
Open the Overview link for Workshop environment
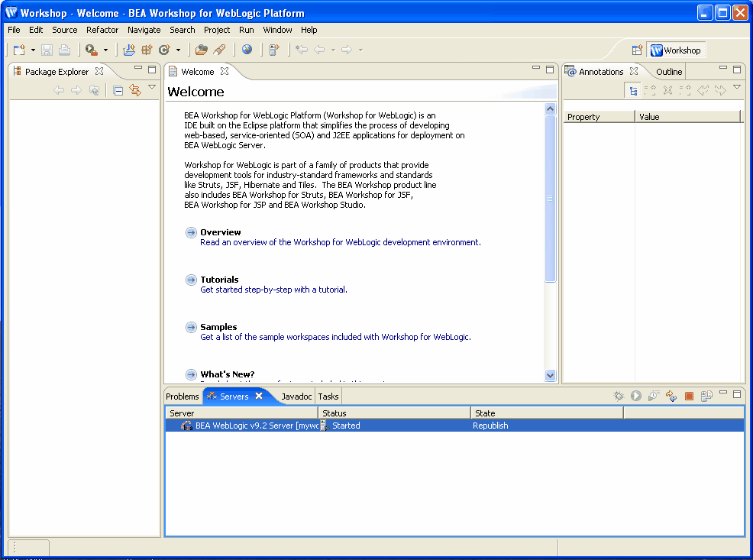click(340, 242)
